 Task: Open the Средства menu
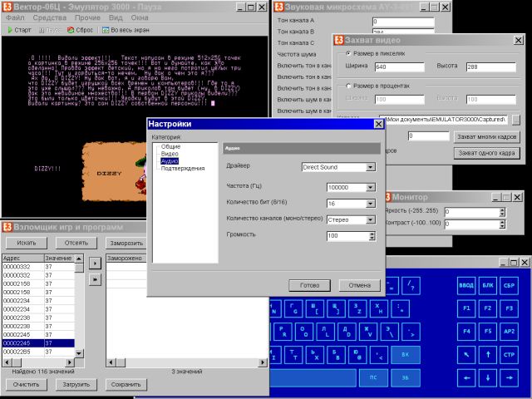tap(50, 17)
